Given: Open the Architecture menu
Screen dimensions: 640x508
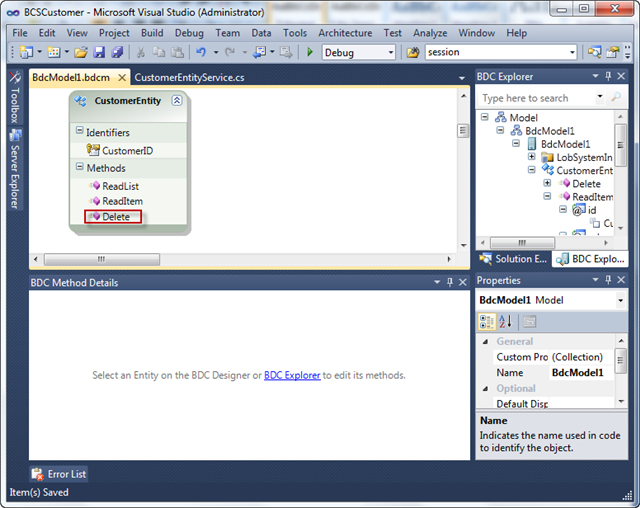Looking at the screenshot, I should [x=345, y=33].
